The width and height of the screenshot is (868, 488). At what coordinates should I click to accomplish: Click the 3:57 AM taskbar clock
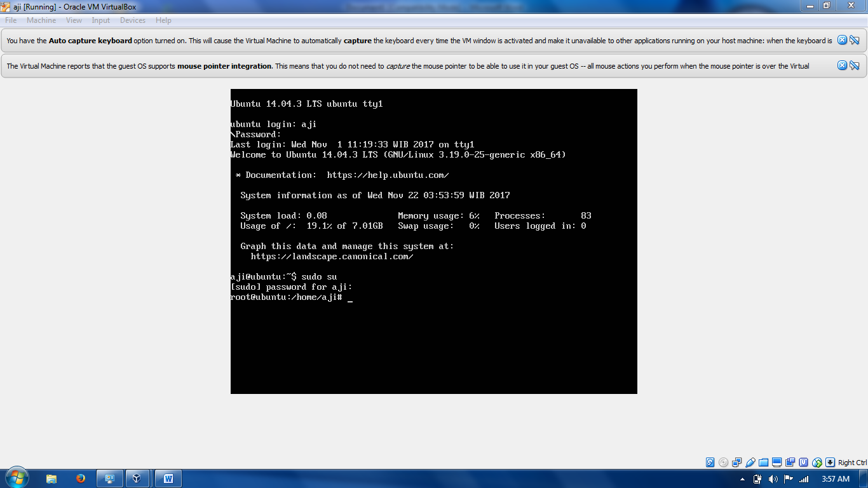tap(836, 479)
